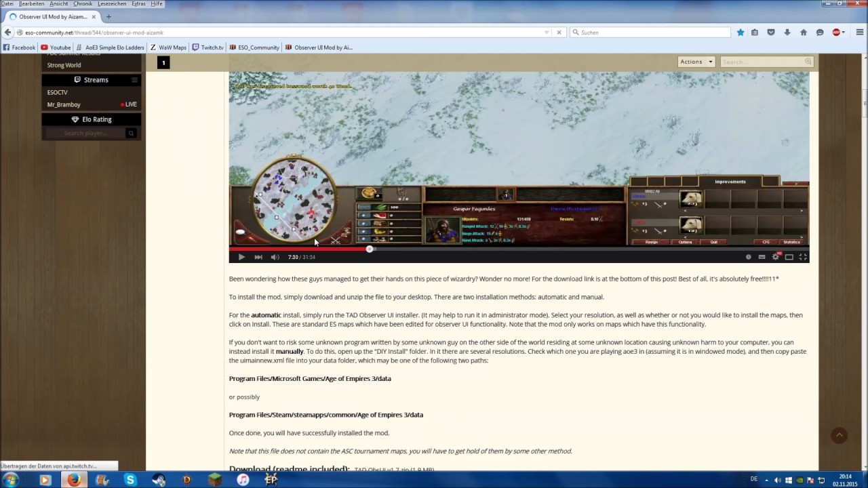Open the Hilfe menu

(157, 3)
